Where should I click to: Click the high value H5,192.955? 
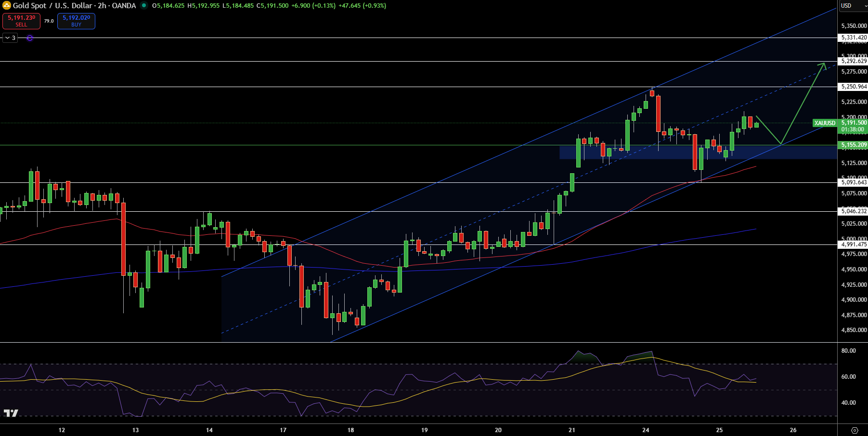pos(203,6)
